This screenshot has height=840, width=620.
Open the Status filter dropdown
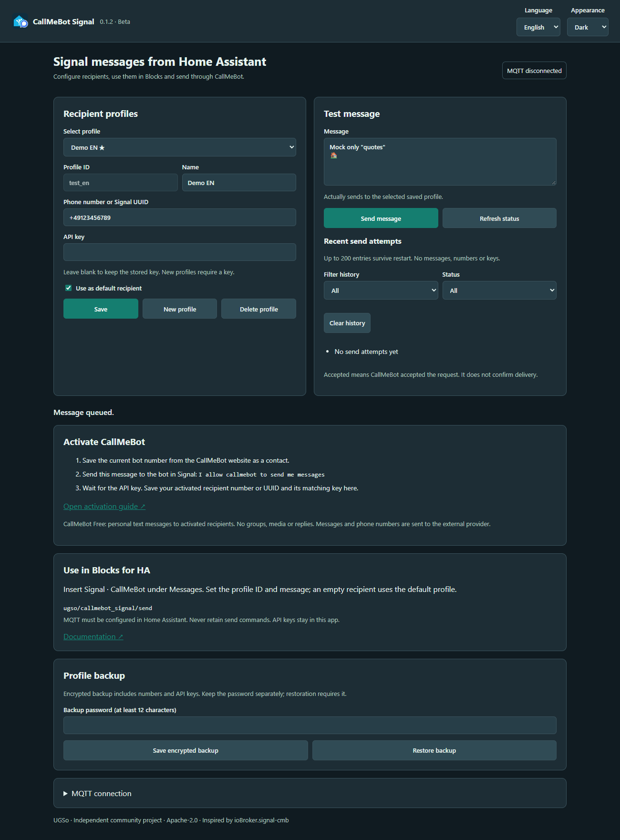tap(499, 290)
